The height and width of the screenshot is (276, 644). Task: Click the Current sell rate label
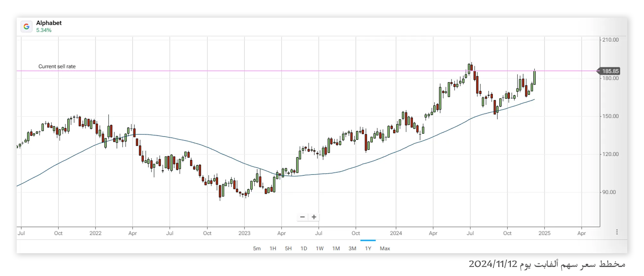click(57, 66)
